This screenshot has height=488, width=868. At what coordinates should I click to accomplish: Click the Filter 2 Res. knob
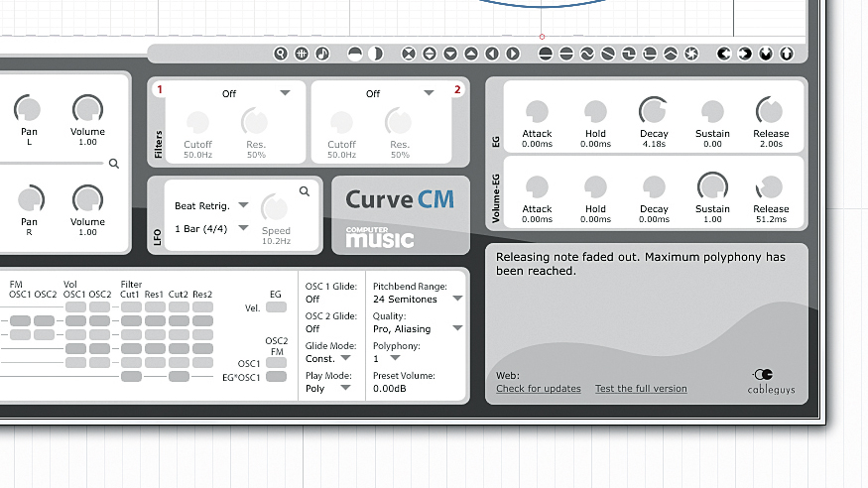(x=398, y=122)
